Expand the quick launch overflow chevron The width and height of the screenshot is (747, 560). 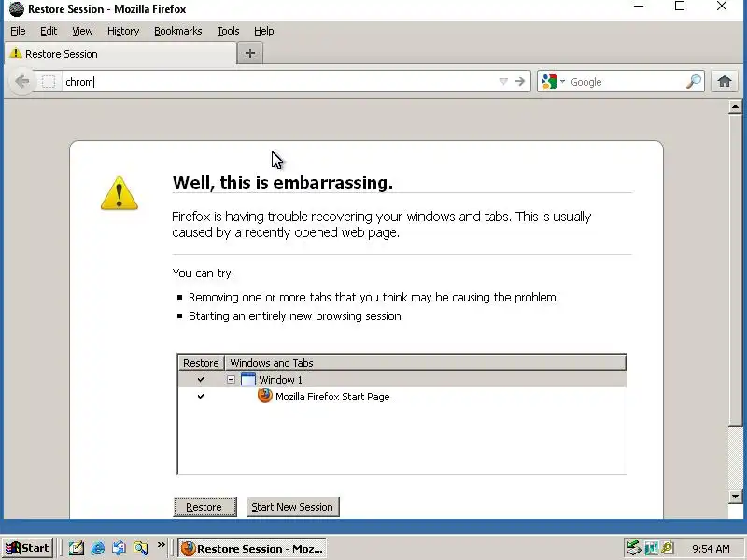click(161, 544)
